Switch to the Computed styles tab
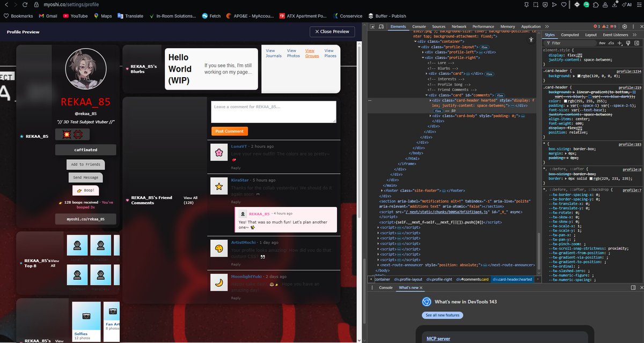 tap(570, 35)
